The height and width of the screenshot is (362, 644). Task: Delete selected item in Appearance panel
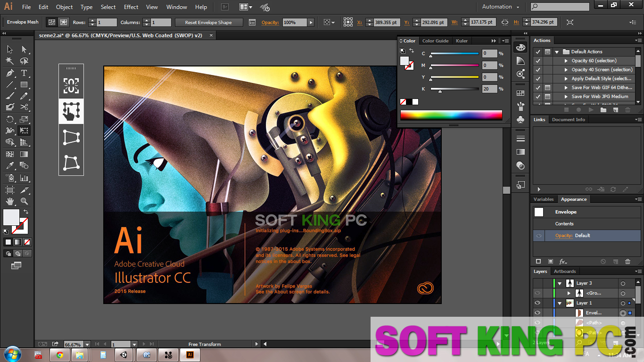(627, 262)
